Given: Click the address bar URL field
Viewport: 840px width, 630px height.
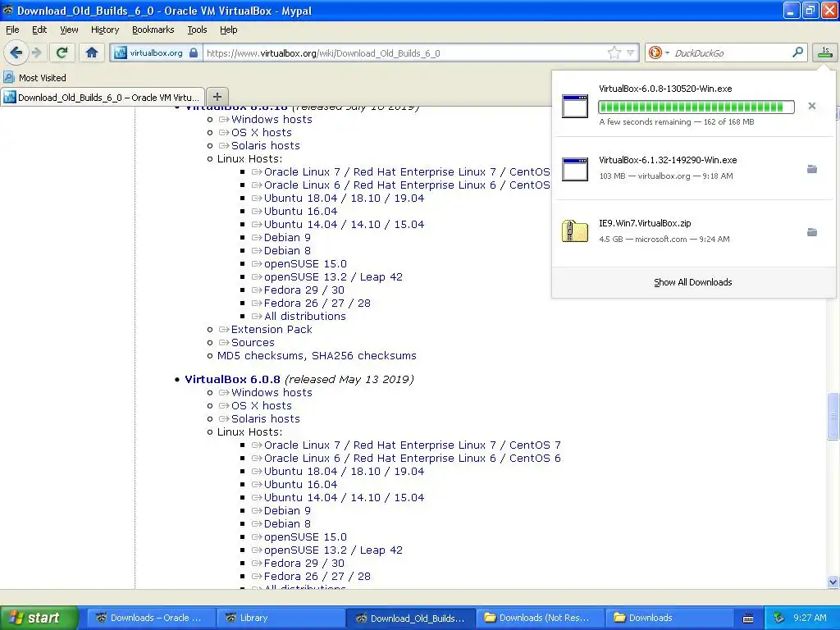Looking at the screenshot, I should tap(405, 53).
